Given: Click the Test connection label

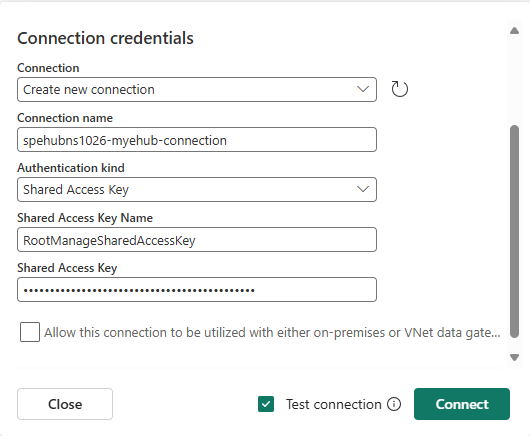Looking at the screenshot, I should [334, 404].
